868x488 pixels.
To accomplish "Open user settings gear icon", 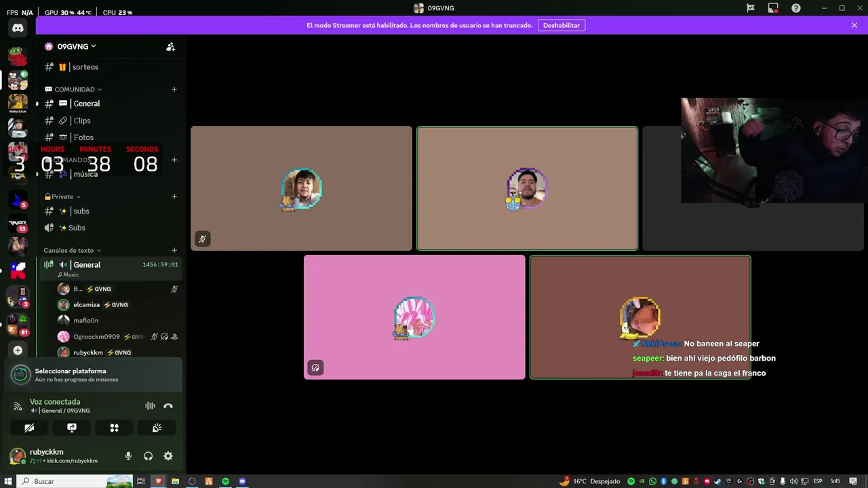I will click(x=168, y=456).
